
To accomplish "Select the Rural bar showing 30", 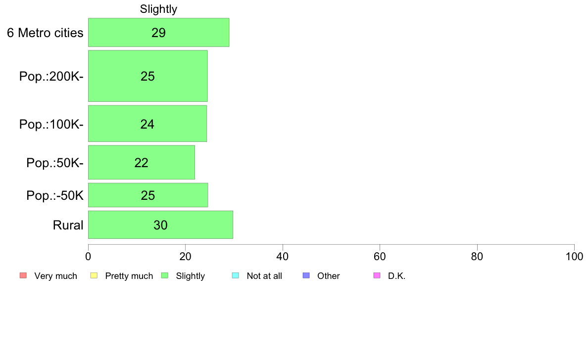I will coord(160,225).
